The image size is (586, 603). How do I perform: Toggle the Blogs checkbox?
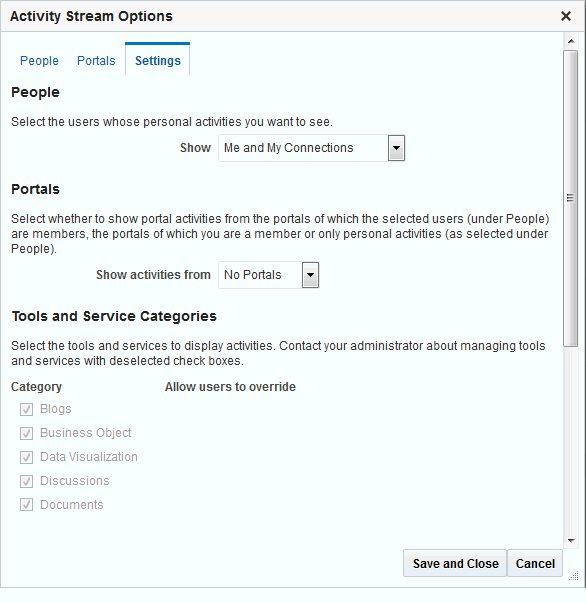pyautogui.click(x=26, y=409)
